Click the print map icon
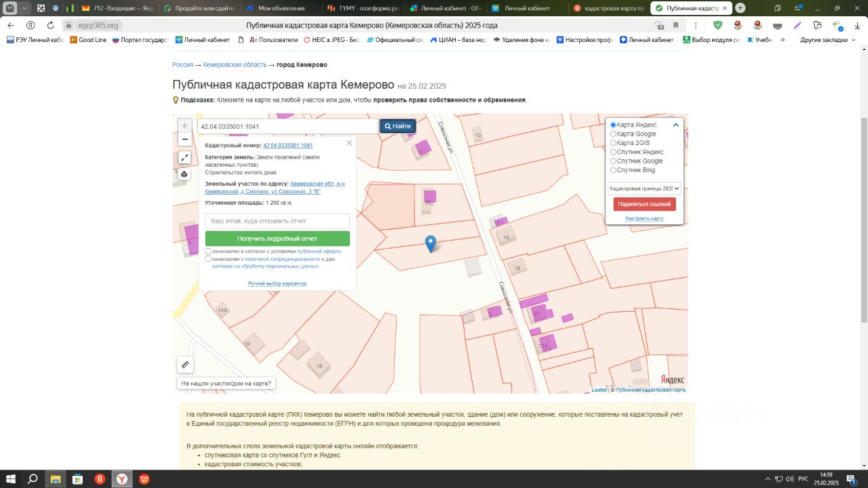Image resolution: width=868 pixels, height=488 pixels. pos(184,174)
